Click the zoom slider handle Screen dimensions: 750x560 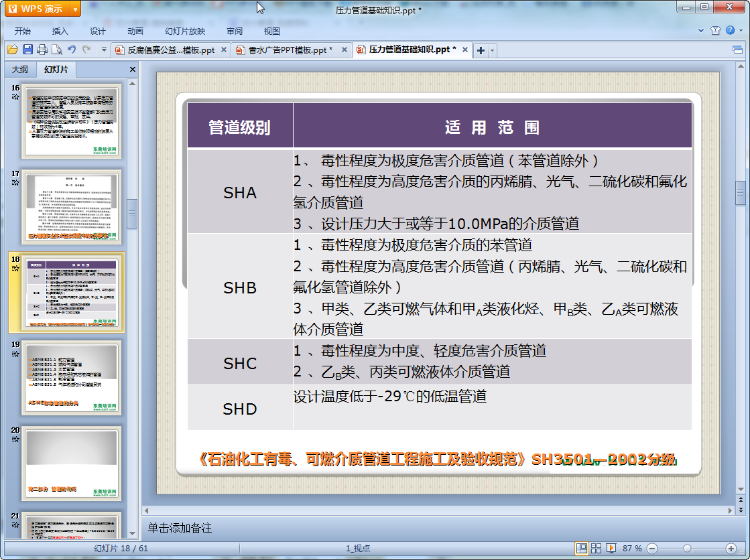688,548
